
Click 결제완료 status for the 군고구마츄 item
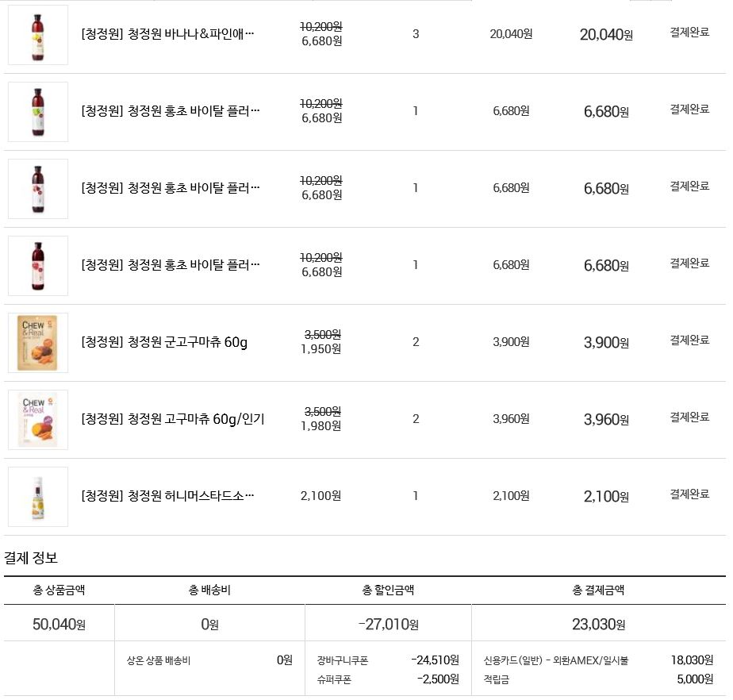point(689,340)
